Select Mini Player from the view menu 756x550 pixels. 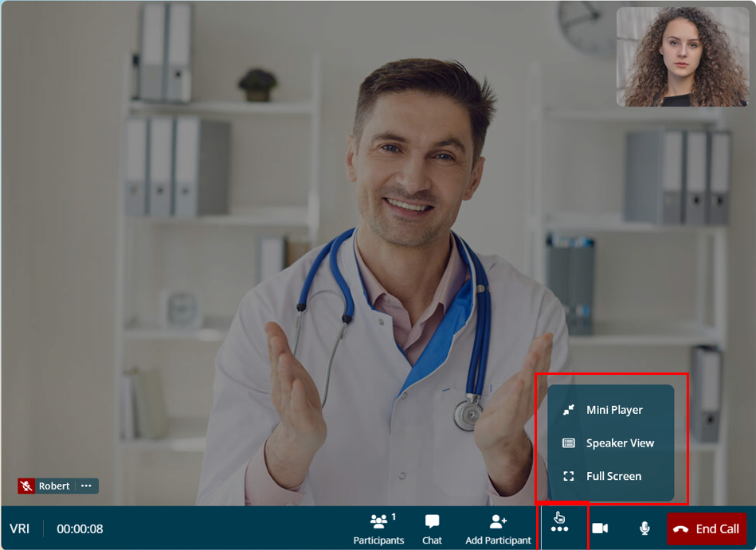point(614,410)
